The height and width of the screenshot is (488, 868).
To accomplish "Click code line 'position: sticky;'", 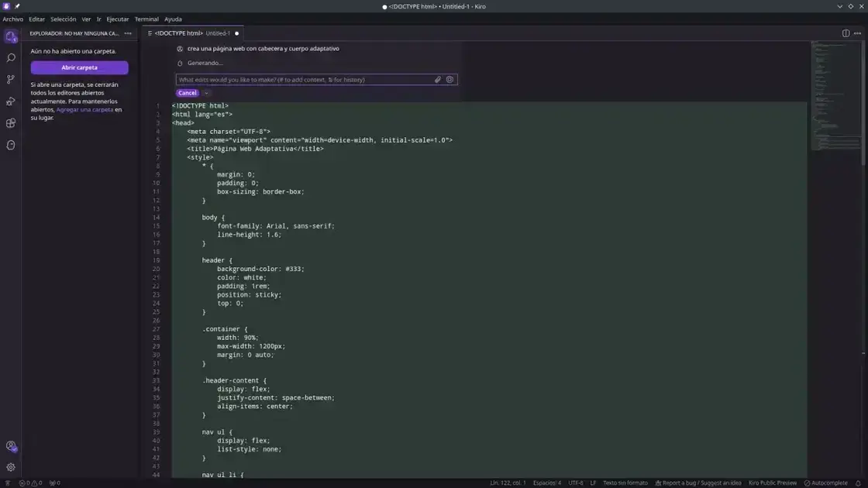I will 249,295.
